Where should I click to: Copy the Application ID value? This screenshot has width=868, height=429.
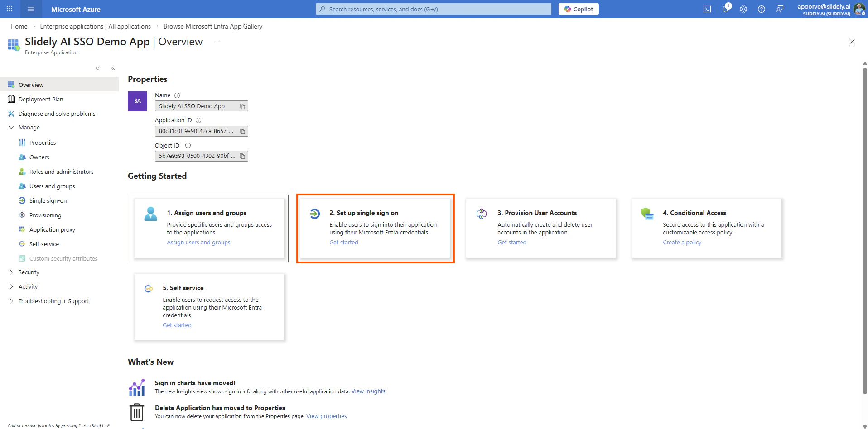pyautogui.click(x=242, y=131)
